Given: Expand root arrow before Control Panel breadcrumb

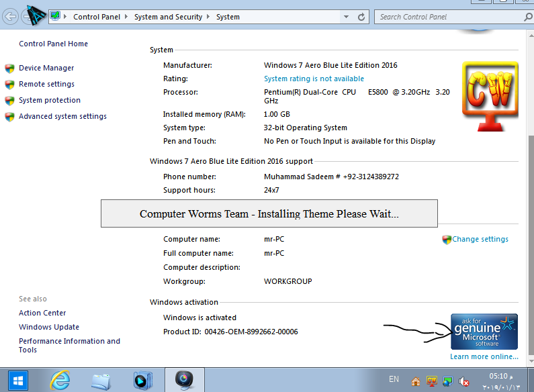Looking at the screenshot, I should tap(65, 17).
